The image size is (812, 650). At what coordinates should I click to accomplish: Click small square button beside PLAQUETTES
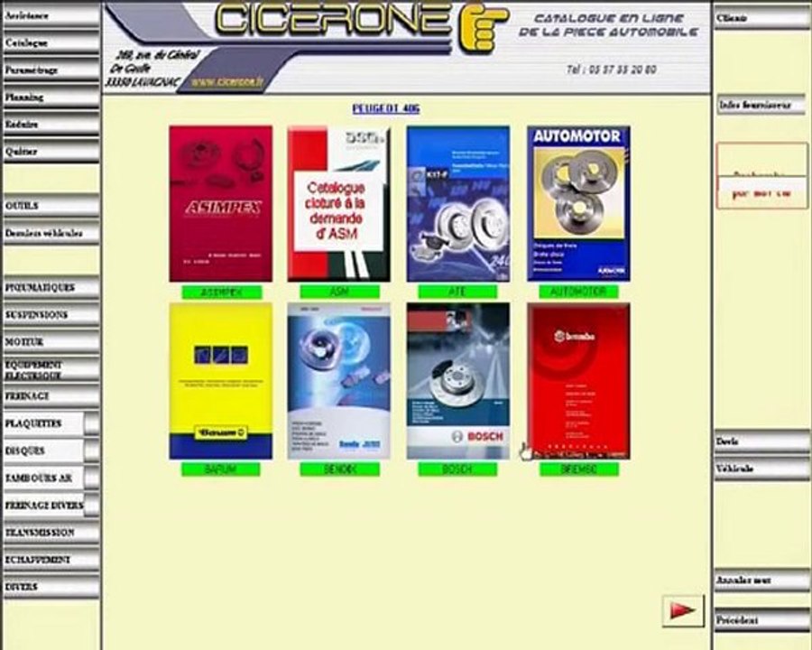pyautogui.click(x=92, y=424)
